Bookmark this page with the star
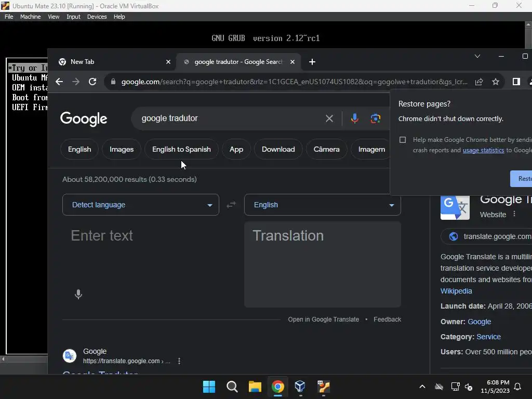 (x=496, y=82)
